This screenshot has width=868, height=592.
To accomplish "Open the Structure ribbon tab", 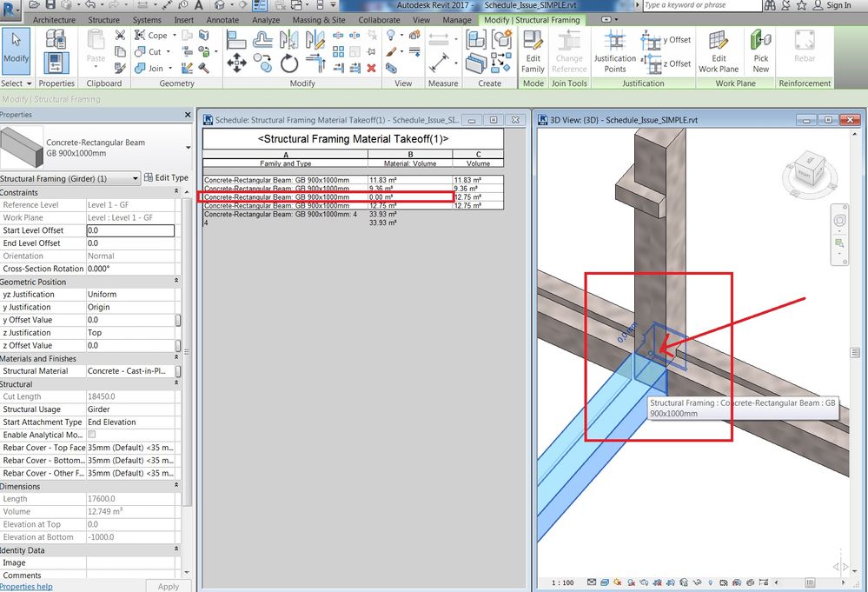I will (103, 20).
